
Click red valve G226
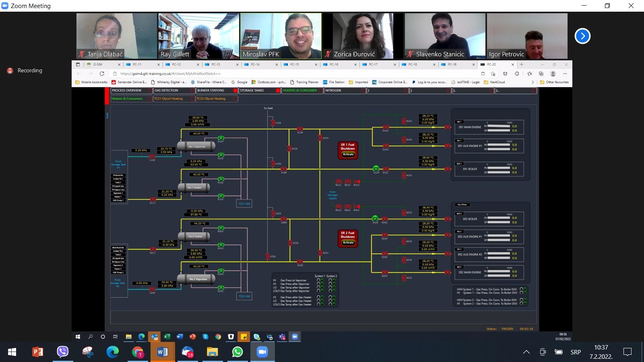[x=290, y=243]
